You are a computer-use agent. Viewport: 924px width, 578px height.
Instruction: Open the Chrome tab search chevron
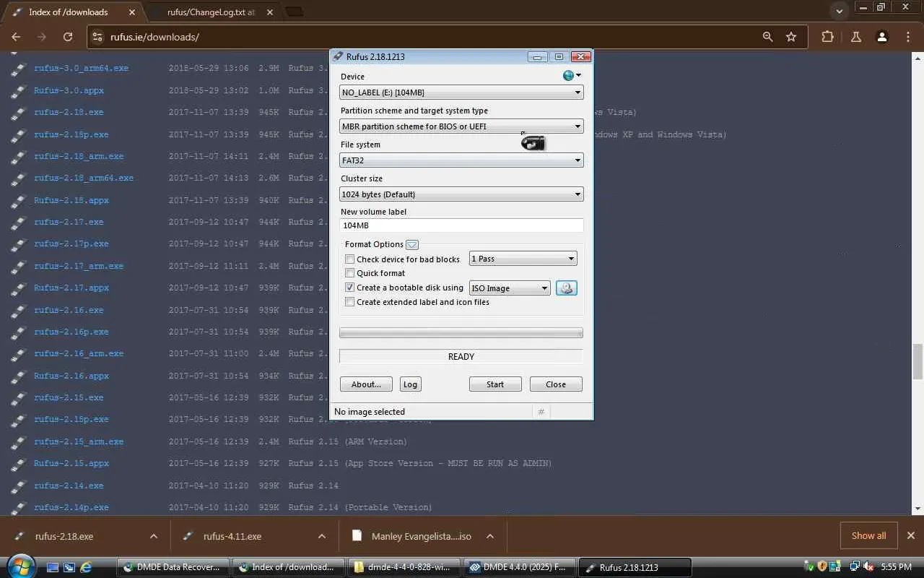839,12
